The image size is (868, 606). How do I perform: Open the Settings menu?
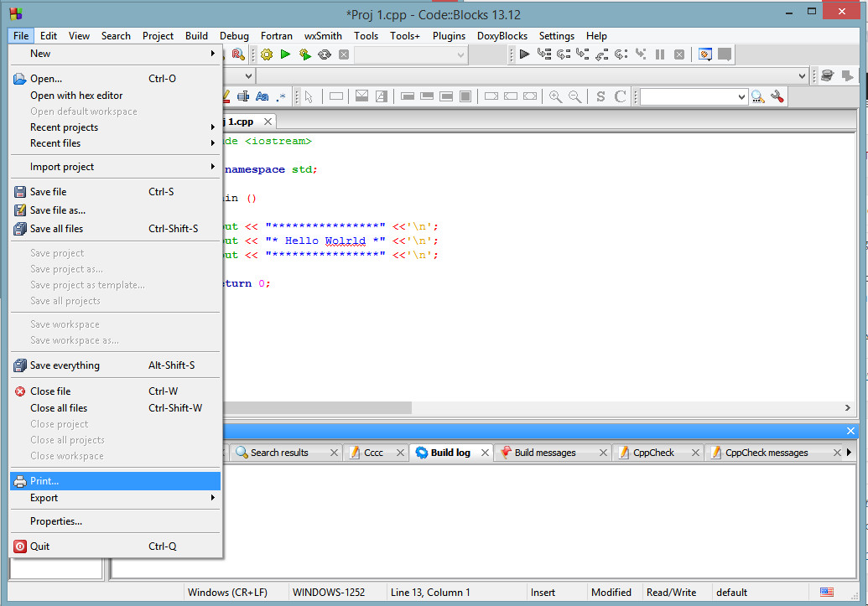click(x=556, y=36)
